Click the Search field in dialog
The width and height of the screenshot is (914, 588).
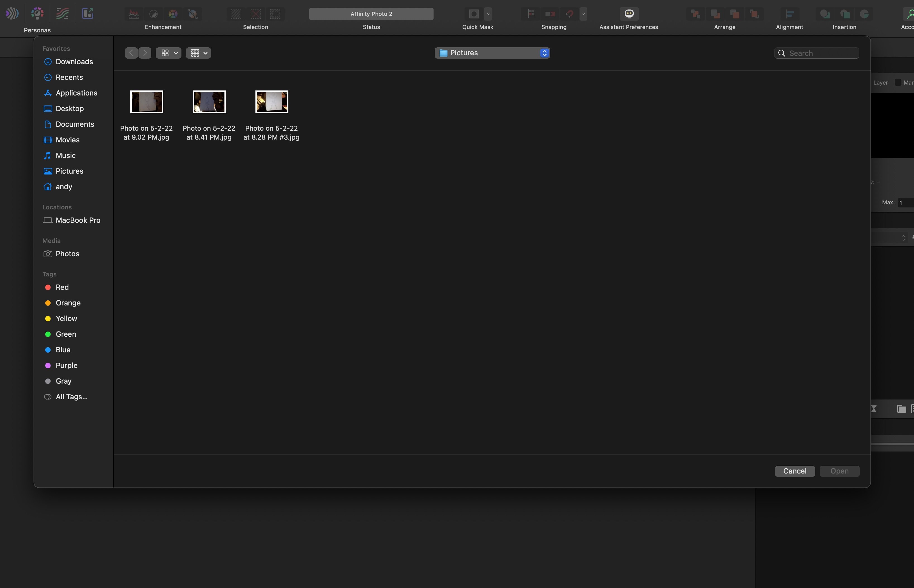[x=817, y=53]
